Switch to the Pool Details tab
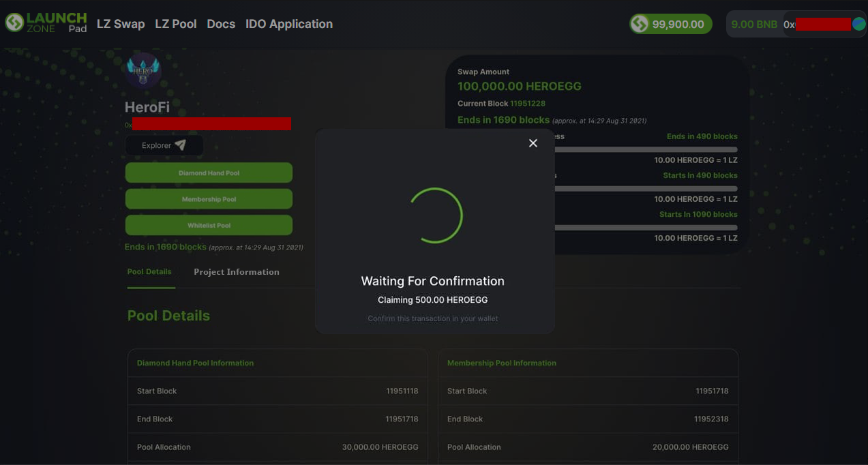Viewport: 868px width, 465px height. pos(149,271)
